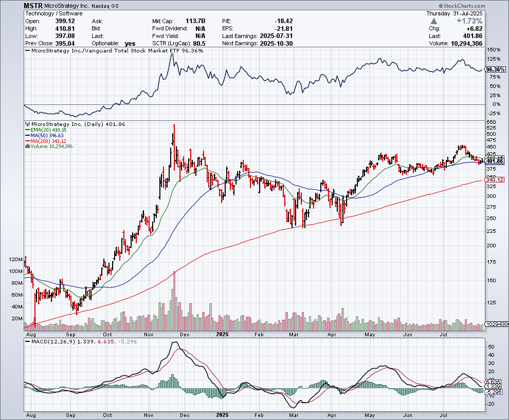Click the 10294306 volume tag on right axis

tap(497, 324)
